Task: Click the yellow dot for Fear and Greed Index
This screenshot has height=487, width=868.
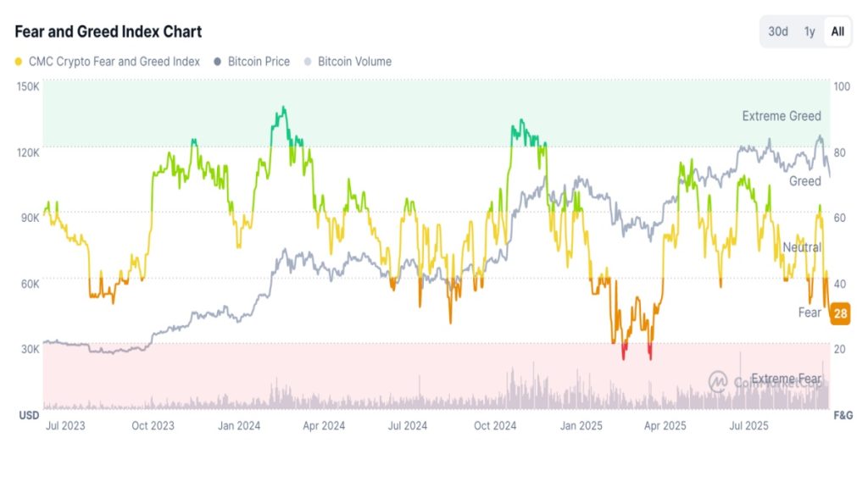Action: pyautogui.click(x=19, y=62)
